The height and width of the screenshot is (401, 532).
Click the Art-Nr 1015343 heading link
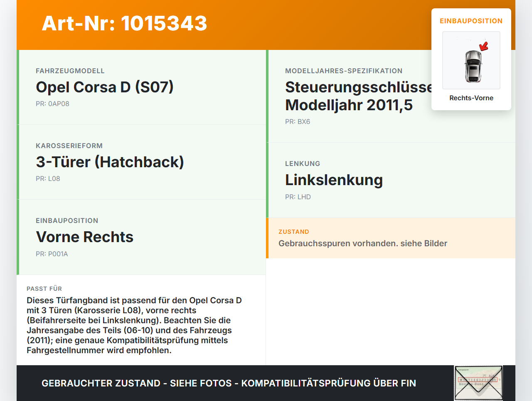tap(124, 24)
